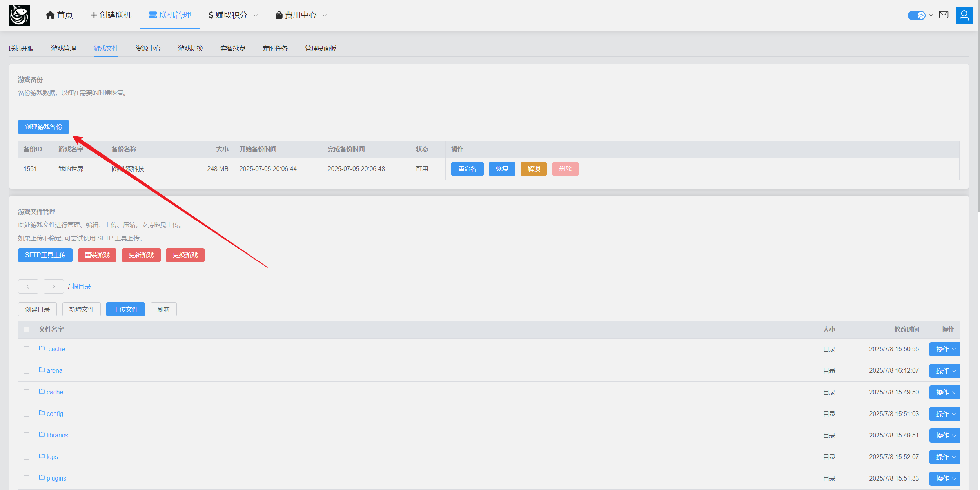Click the back arrow navigation button
Image resolution: width=980 pixels, height=490 pixels.
pos(28,287)
